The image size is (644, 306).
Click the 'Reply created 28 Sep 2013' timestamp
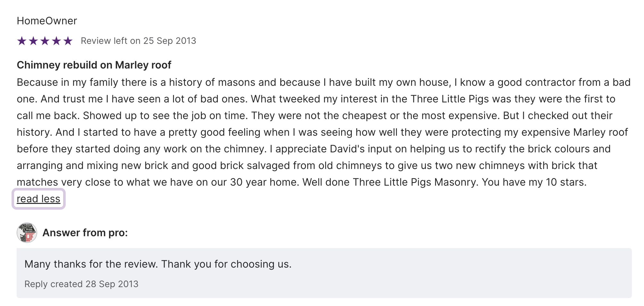pyautogui.click(x=81, y=284)
